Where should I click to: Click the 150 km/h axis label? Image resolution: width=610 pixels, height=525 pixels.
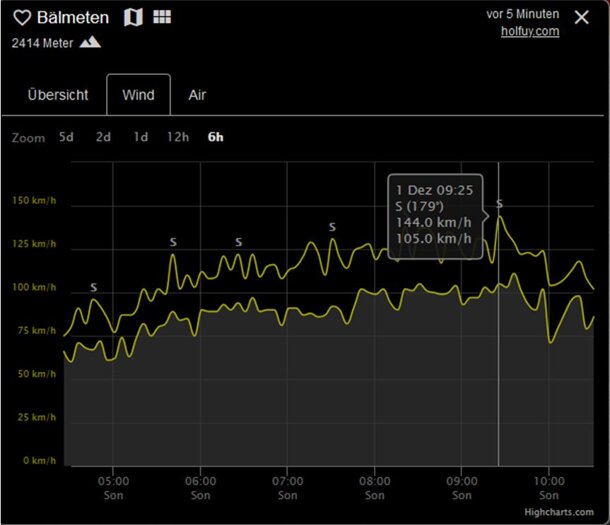34,201
